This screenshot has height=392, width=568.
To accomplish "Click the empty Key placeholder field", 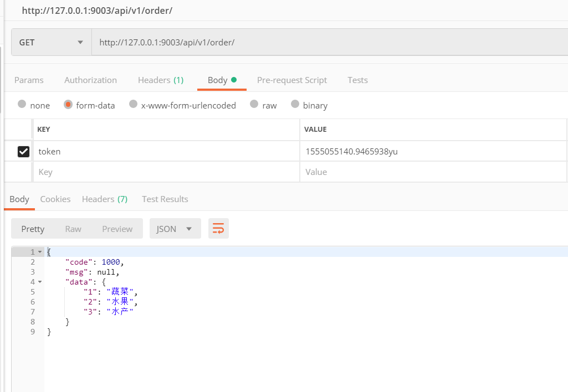I will click(166, 172).
